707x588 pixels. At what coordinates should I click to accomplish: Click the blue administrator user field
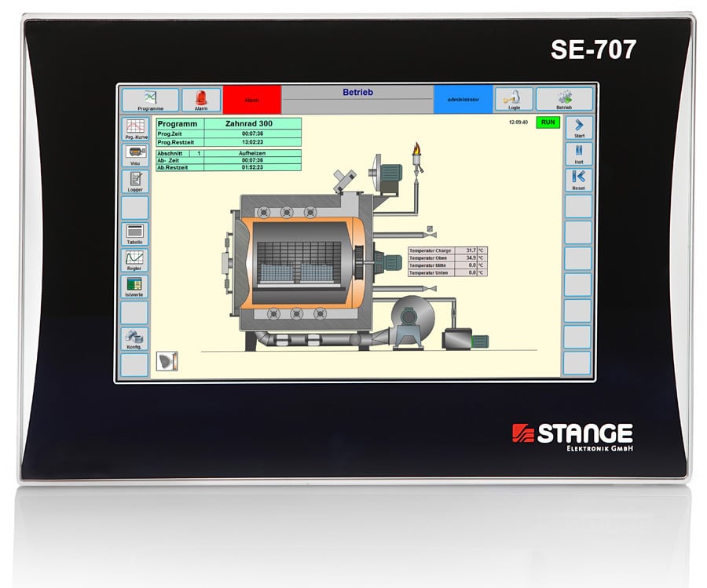[x=463, y=98]
